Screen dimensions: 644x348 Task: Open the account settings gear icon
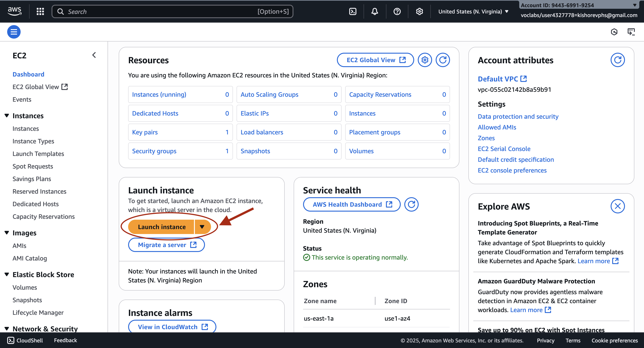420,11
